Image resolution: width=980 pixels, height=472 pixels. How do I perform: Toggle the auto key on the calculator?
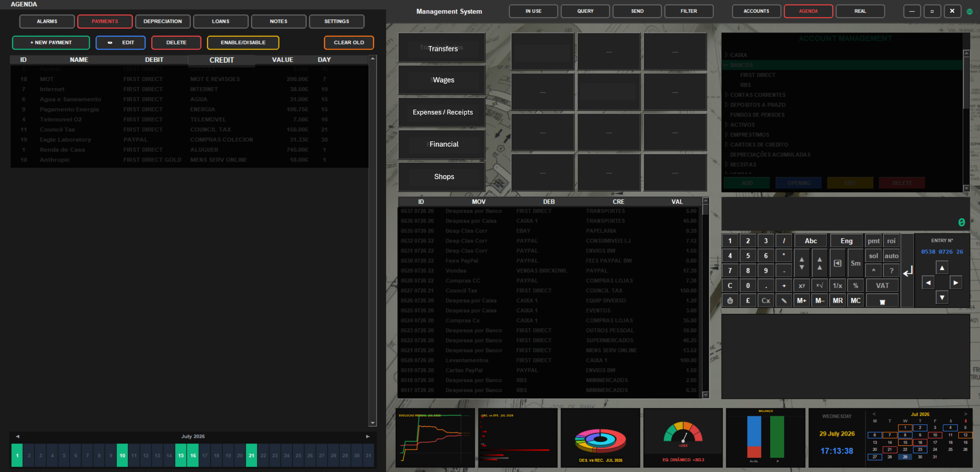tap(891, 256)
